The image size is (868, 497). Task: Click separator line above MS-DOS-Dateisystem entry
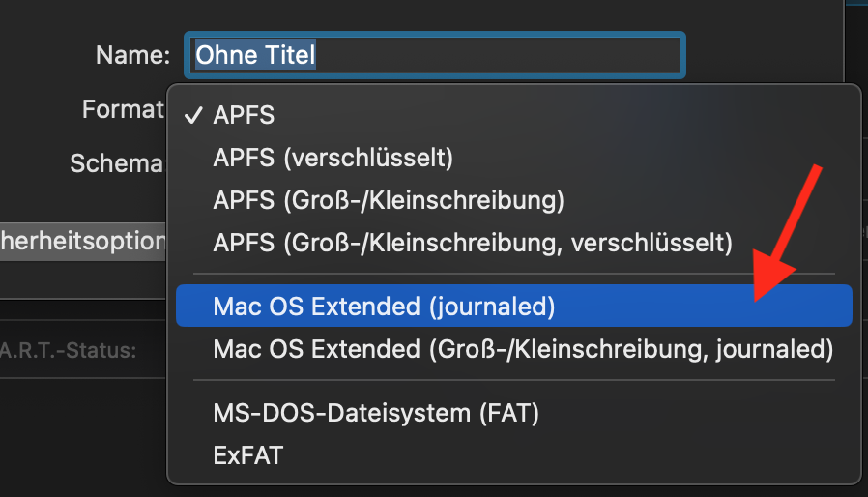click(x=514, y=381)
